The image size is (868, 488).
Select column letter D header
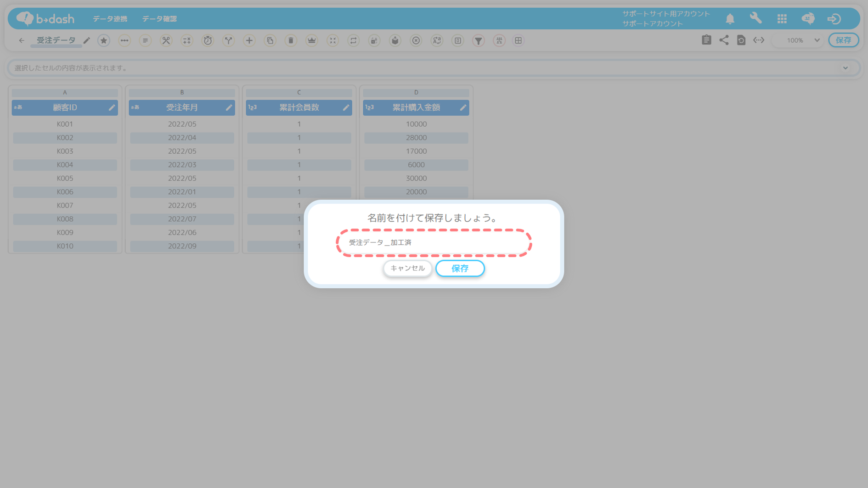(x=416, y=93)
